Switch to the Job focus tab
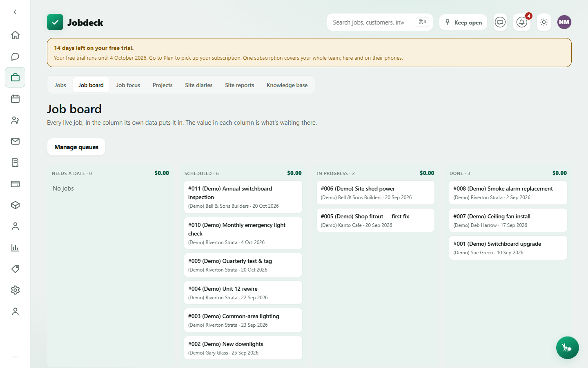Screen dimensions: 588x368 click(x=128, y=85)
